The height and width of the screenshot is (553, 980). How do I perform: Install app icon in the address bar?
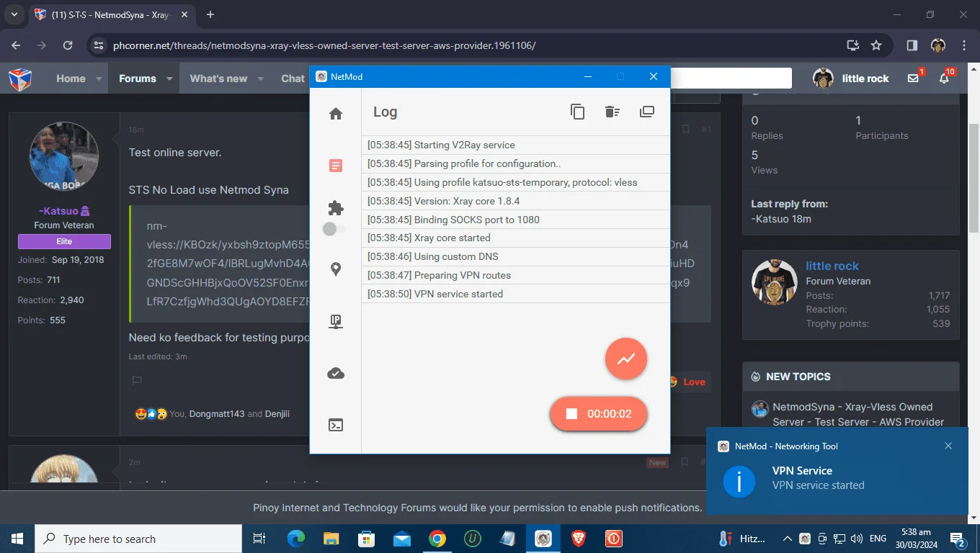click(x=853, y=45)
